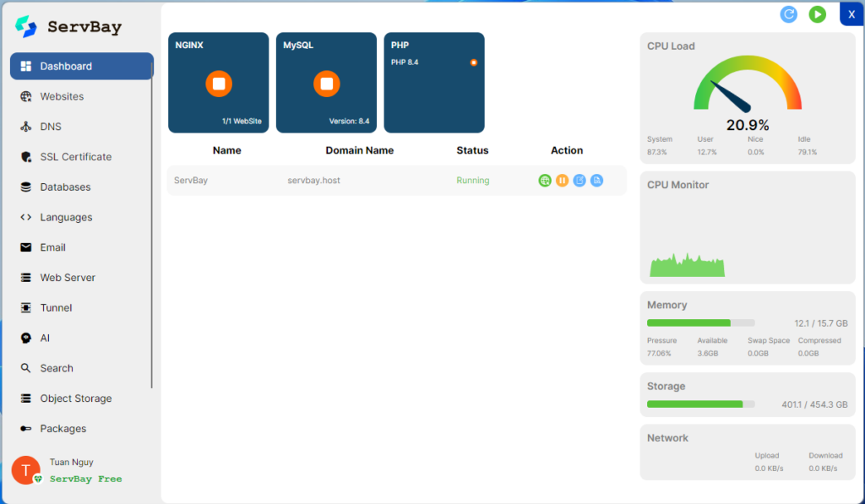Select Databases from the sidebar
The image size is (865, 504).
point(65,187)
